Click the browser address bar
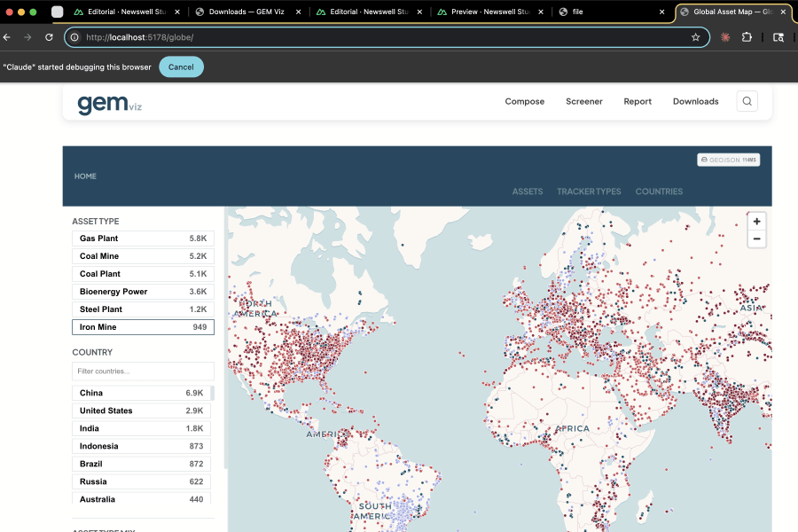Screen dimensions: 798x532 click(387, 37)
